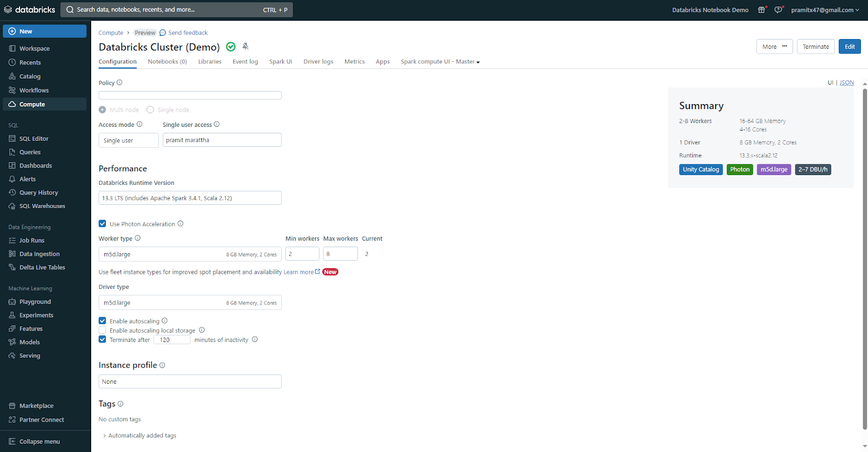Open Spark compute UI - Master dropdown
The width and height of the screenshot is (868, 452).
click(x=440, y=62)
